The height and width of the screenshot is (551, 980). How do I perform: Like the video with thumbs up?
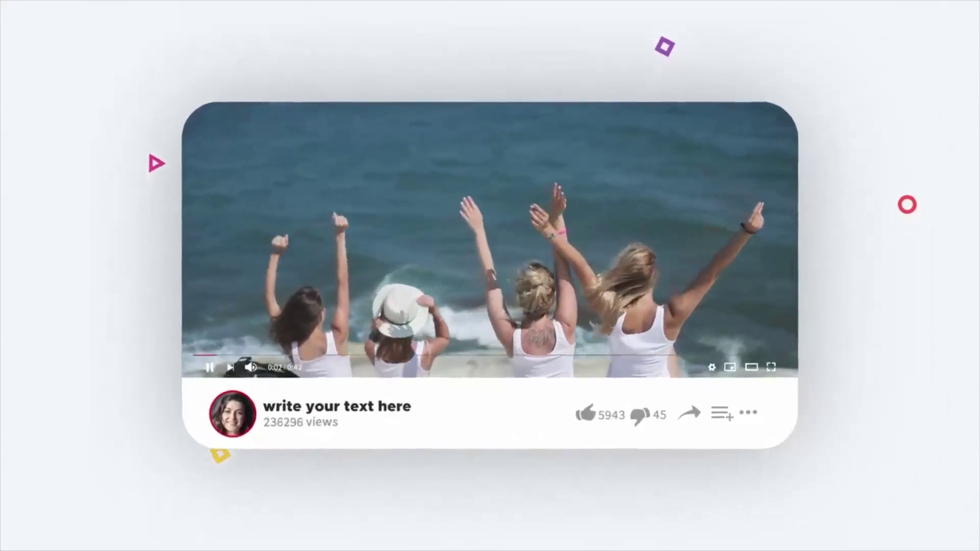(585, 413)
